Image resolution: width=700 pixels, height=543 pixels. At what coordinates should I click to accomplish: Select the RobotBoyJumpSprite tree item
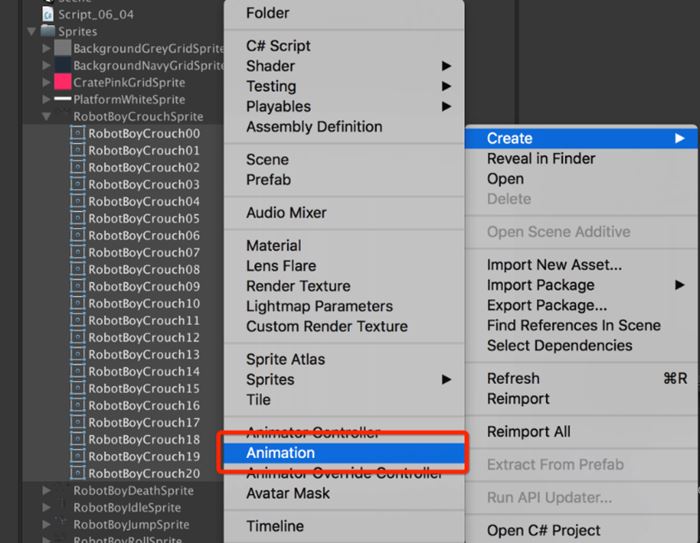tap(130, 525)
